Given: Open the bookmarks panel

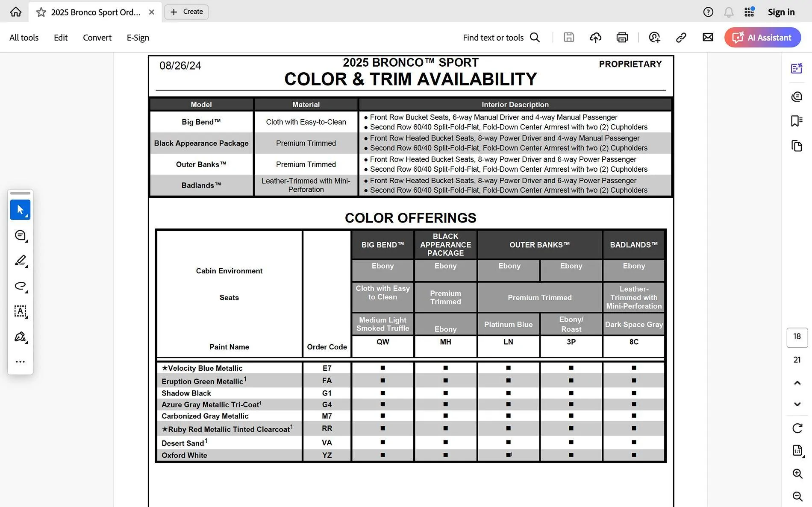Looking at the screenshot, I should [796, 121].
